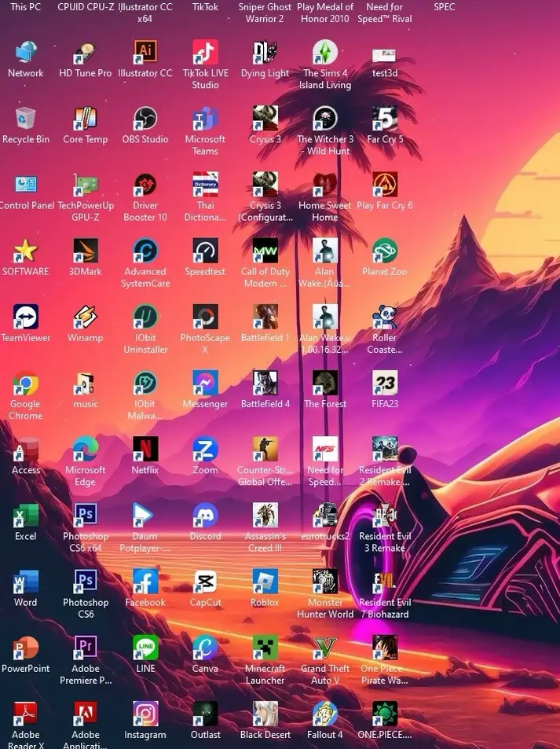Launch Battlefield 1 shortcut

click(x=265, y=317)
